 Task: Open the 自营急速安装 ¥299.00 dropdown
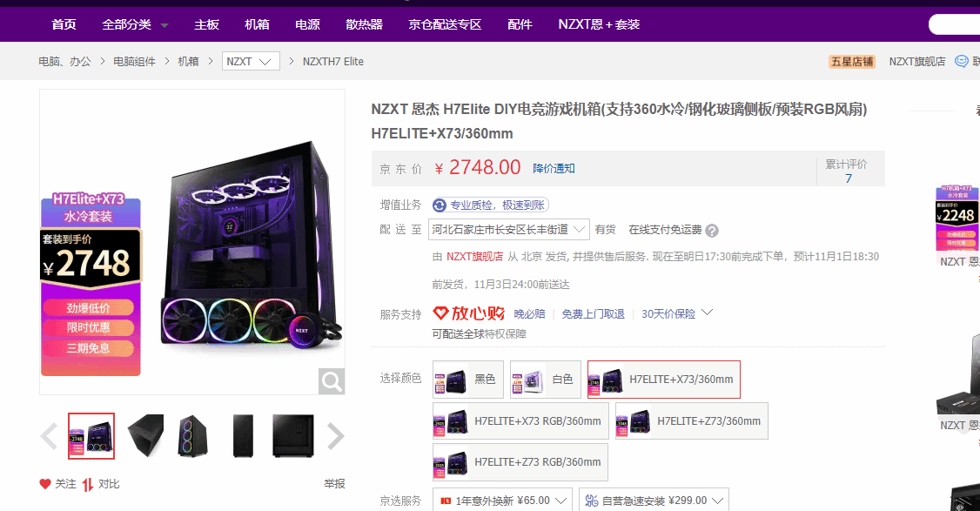coord(654,501)
